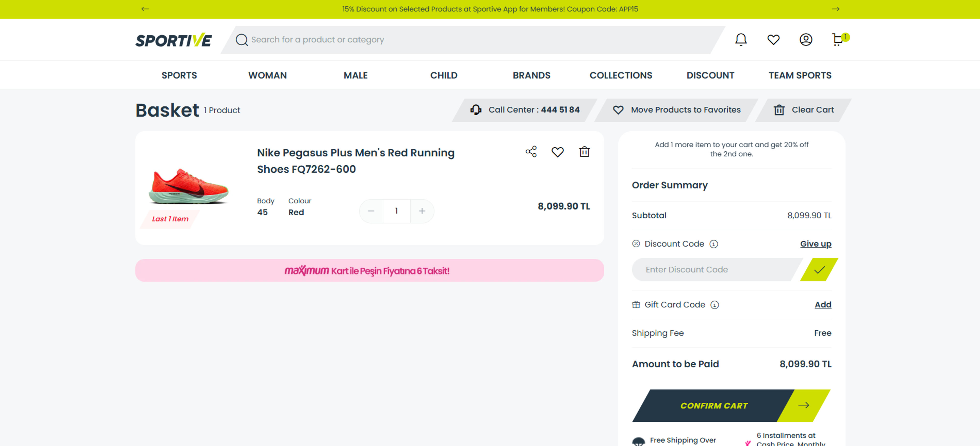The height and width of the screenshot is (446, 980).
Task: Click Call Center 444 51 84 number
Action: (x=560, y=110)
